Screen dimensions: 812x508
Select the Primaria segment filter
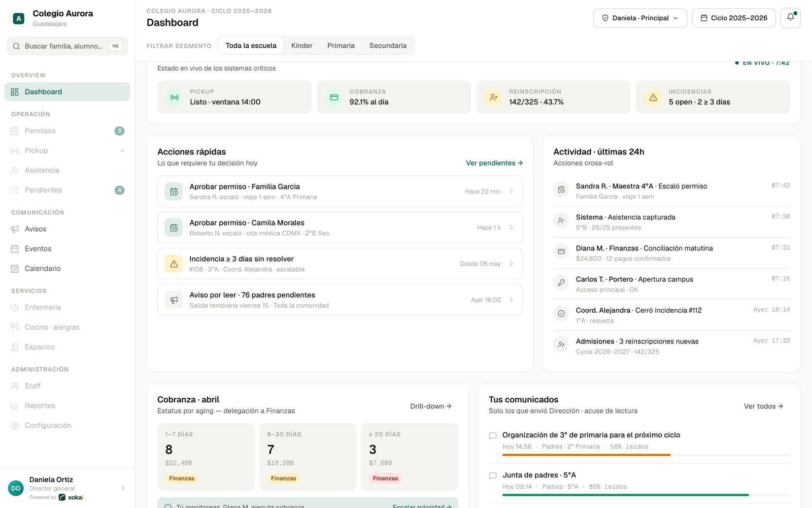point(341,46)
